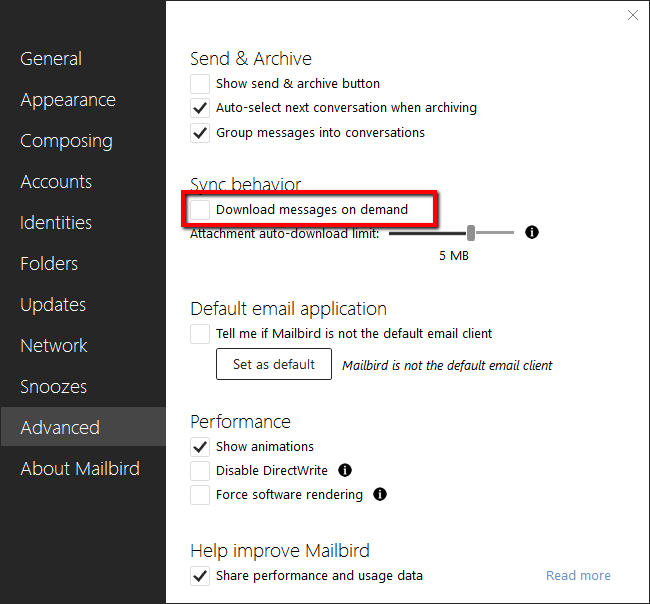Screen dimensions: 650x604
Task: Click the Set as default button
Action: tap(274, 364)
